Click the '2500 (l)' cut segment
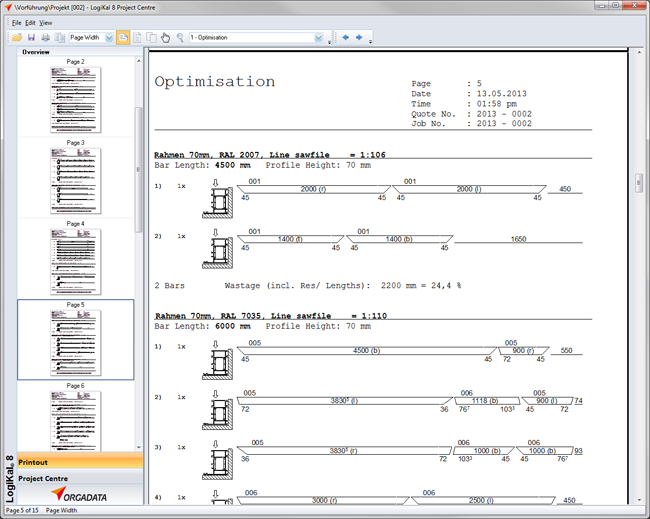650x519 pixels. click(x=481, y=500)
